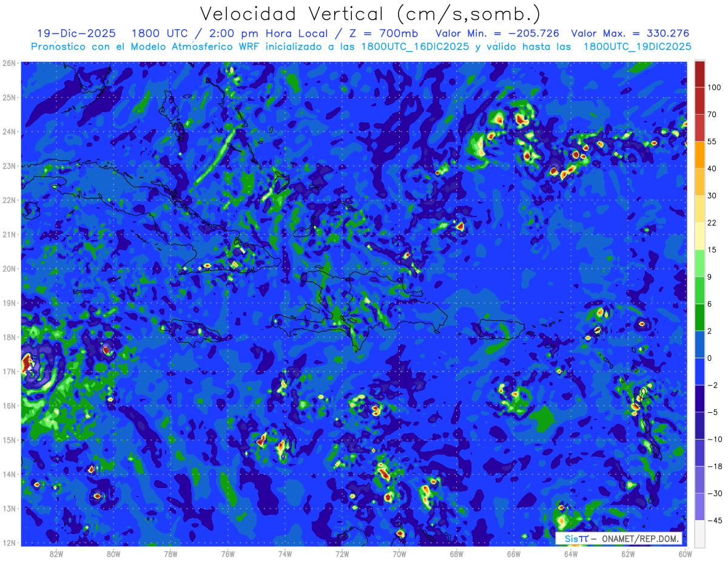Click the -30 value on the color scale
The image size is (728, 562).
(715, 493)
